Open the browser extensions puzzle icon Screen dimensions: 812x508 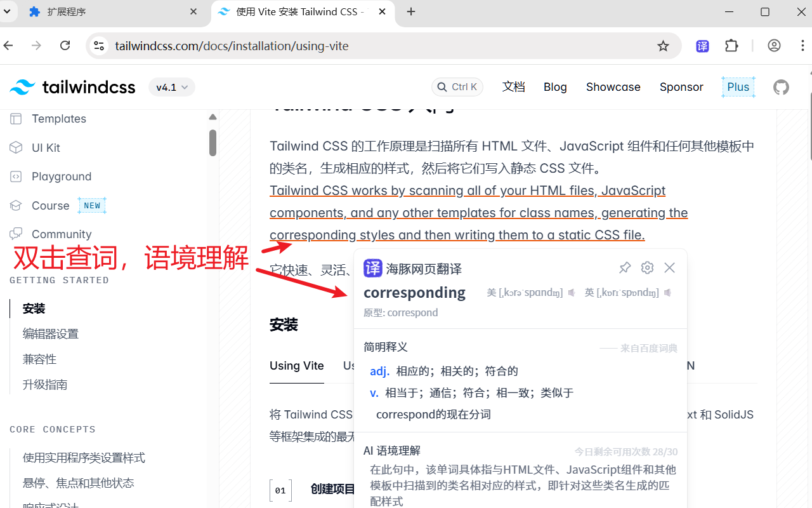[731, 46]
